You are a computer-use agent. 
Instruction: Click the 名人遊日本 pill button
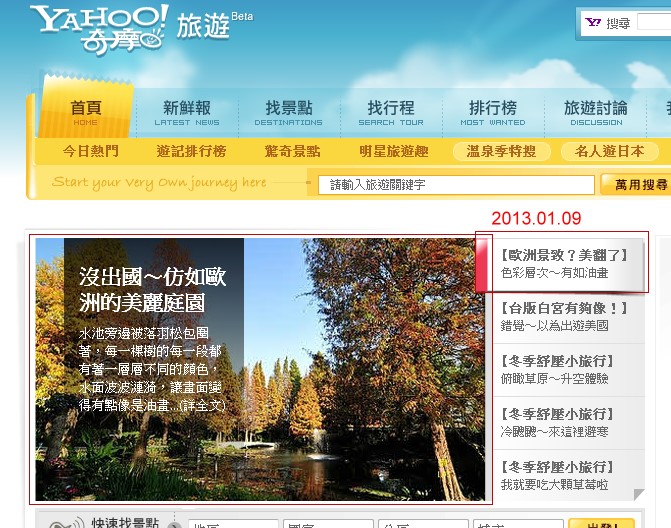coord(609,151)
